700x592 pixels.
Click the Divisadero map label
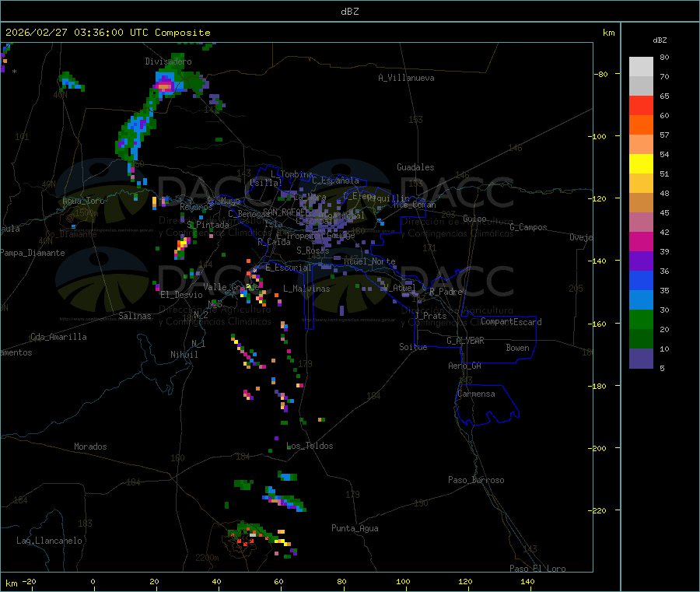(168, 61)
